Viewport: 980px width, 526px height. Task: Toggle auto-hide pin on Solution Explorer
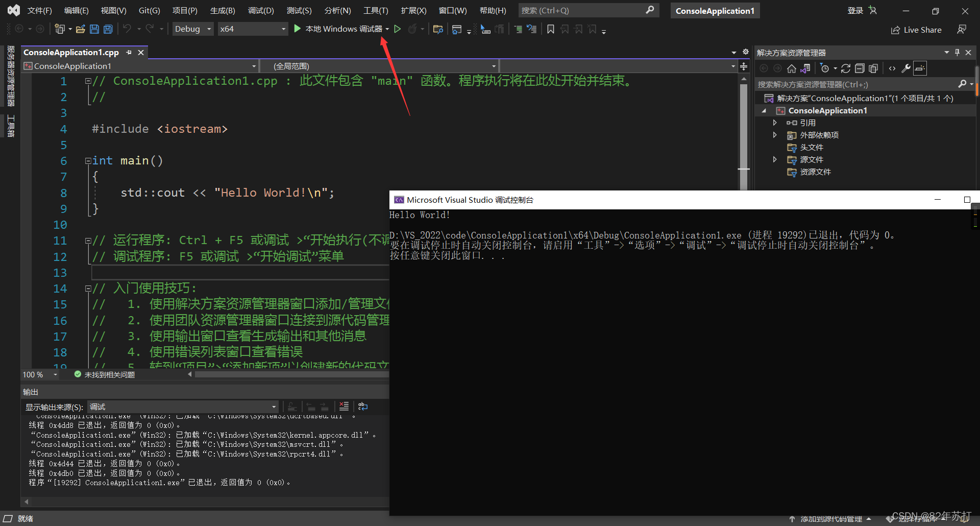[957, 52]
